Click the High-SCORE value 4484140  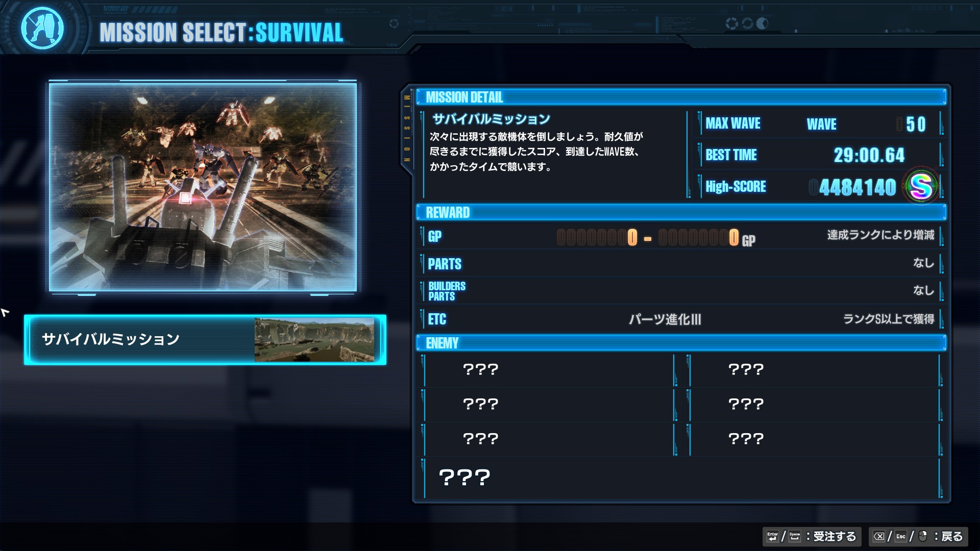[857, 187]
